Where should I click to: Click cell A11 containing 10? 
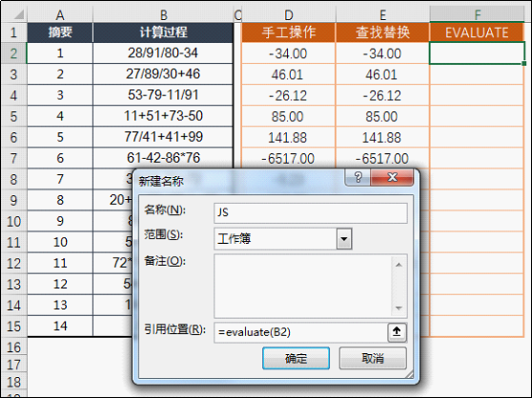point(59,242)
